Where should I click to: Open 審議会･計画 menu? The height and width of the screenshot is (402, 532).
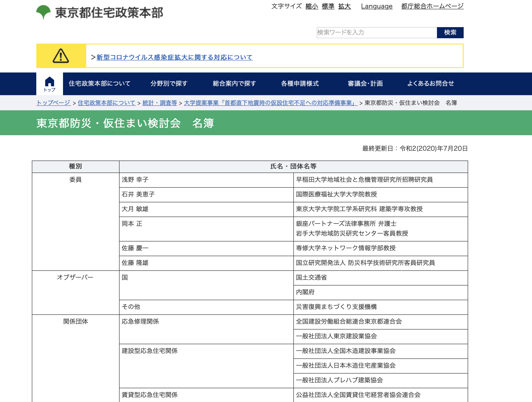coord(365,84)
